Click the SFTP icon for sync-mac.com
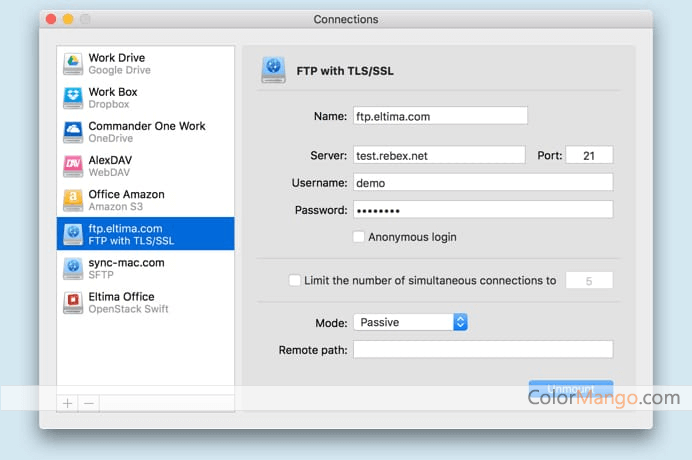Image resolution: width=692 pixels, height=460 pixels. coord(73,268)
